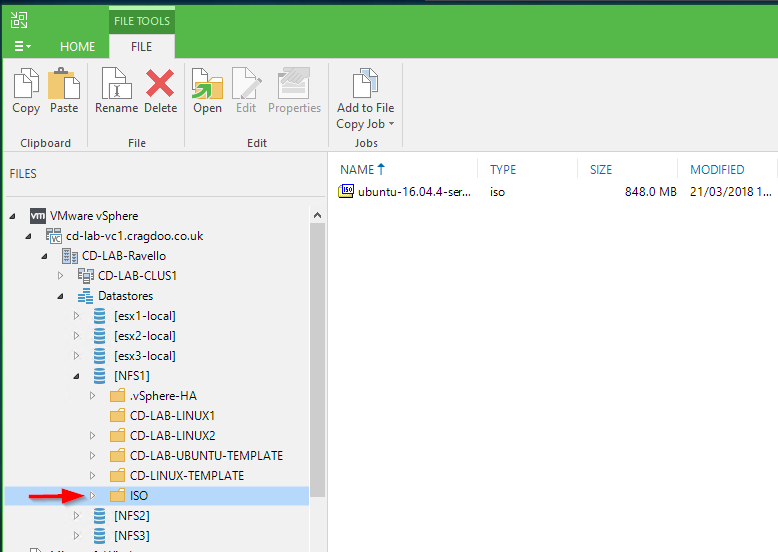Expand the [esx2-local] datastore
Viewport: 778px width, 552px height.
76,335
